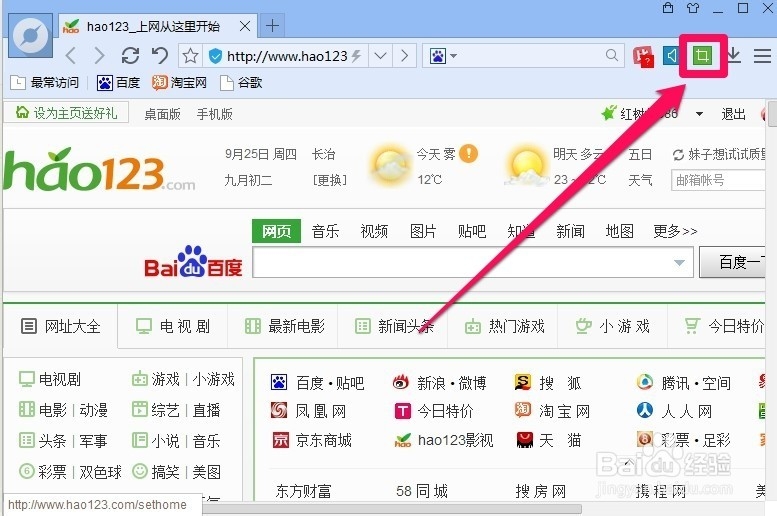Select the hao123 browser tab
777x516 pixels.
tap(157, 26)
